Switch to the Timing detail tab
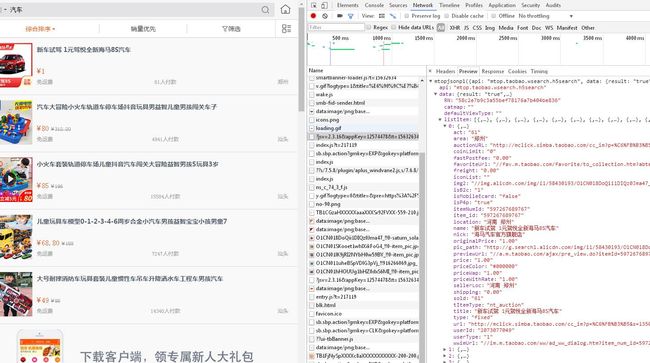Image resolution: width=650 pixels, height=363 pixels. tap(539, 71)
